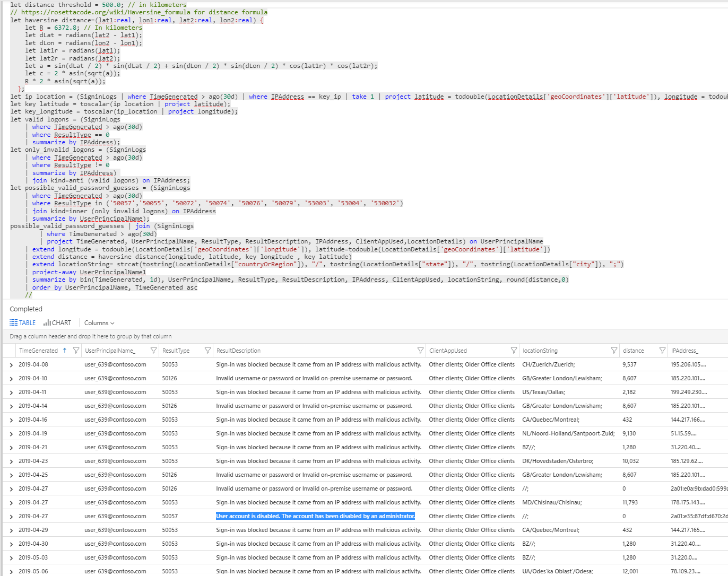Switch to the CHART results view

[57, 322]
